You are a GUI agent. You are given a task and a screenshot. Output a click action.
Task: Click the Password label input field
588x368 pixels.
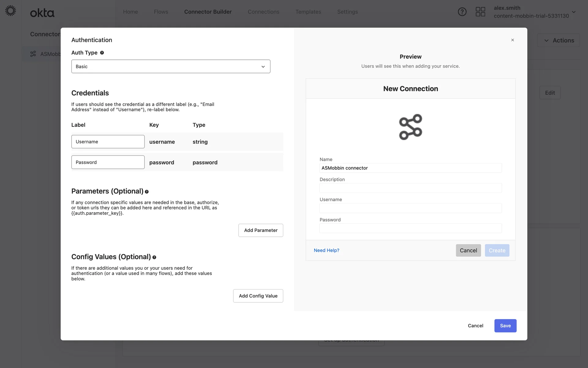click(x=108, y=162)
